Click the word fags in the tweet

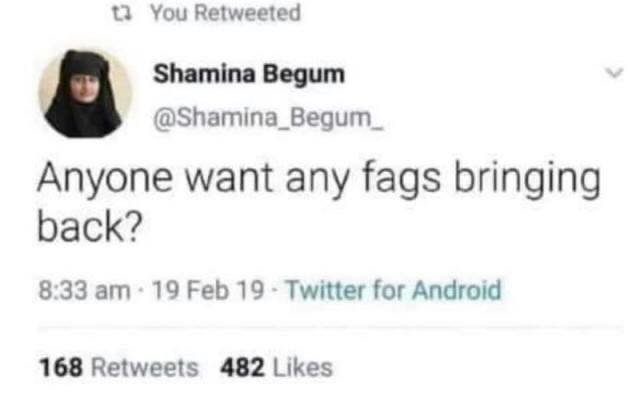tap(402, 178)
